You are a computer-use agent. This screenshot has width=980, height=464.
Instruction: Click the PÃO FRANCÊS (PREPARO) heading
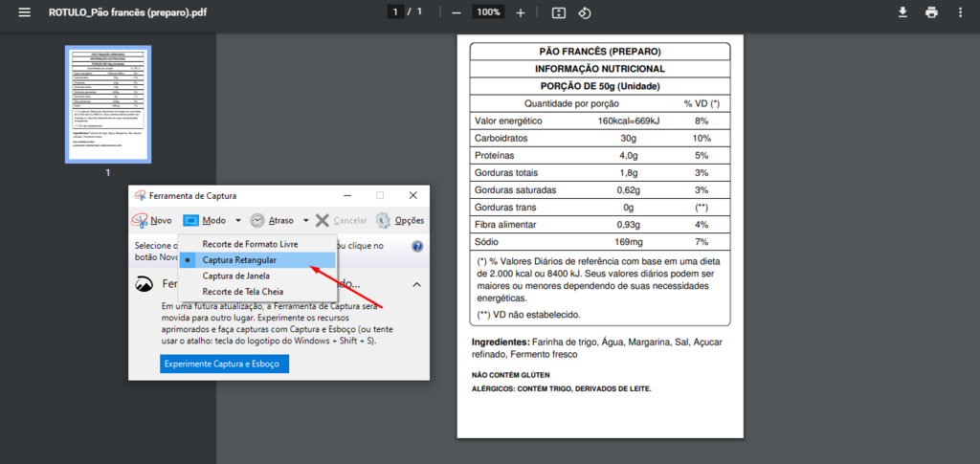tap(600, 52)
